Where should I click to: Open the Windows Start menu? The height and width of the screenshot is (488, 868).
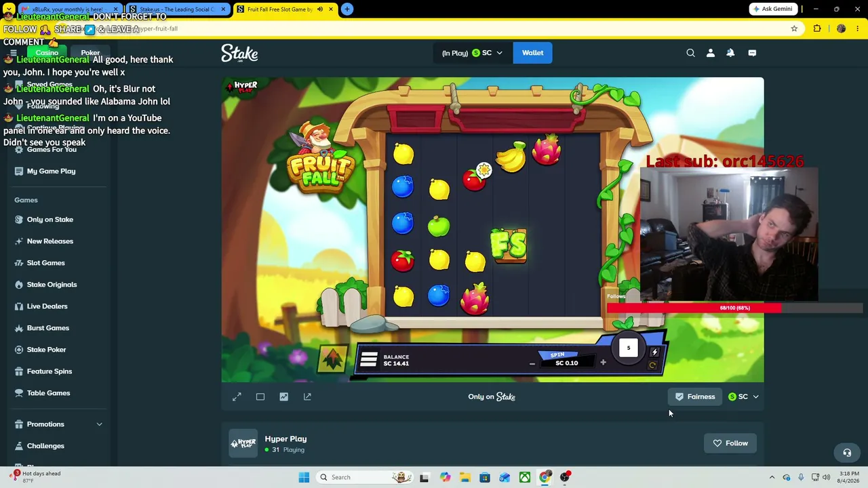pos(304,477)
